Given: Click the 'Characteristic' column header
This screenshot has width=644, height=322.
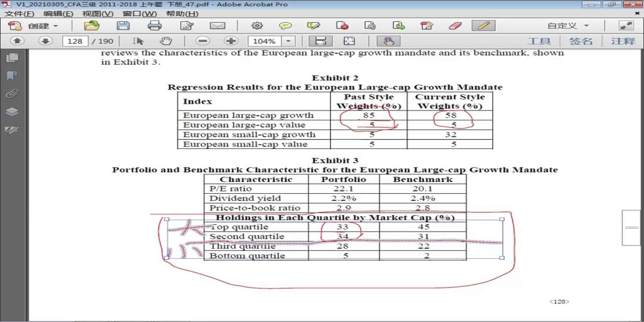Looking at the screenshot, I should [256, 179].
